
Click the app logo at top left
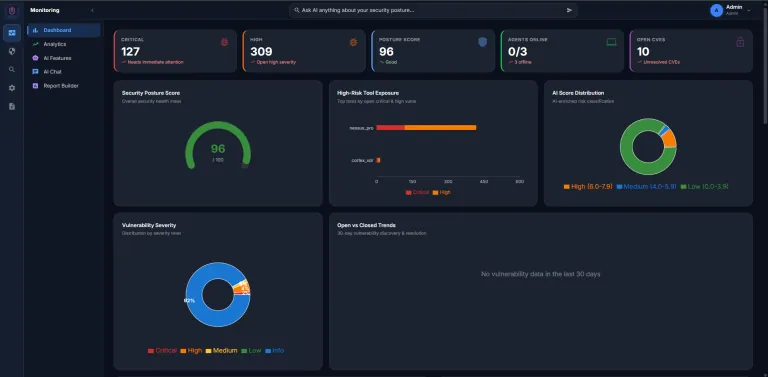pyautogui.click(x=12, y=10)
